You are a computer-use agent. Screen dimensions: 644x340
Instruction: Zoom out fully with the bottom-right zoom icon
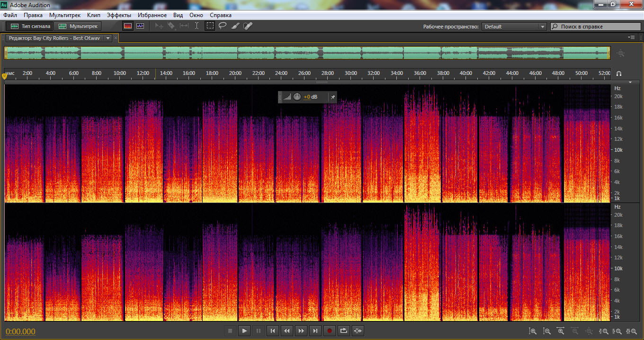(x=589, y=331)
